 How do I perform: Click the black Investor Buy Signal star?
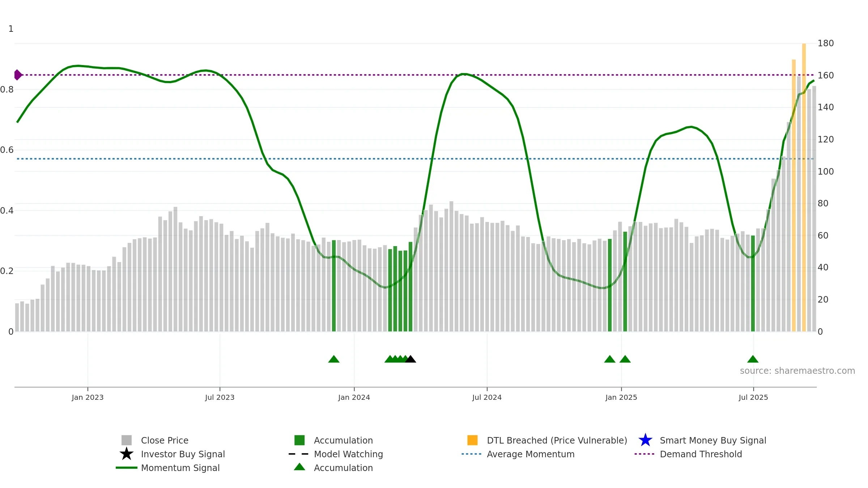point(127,454)
